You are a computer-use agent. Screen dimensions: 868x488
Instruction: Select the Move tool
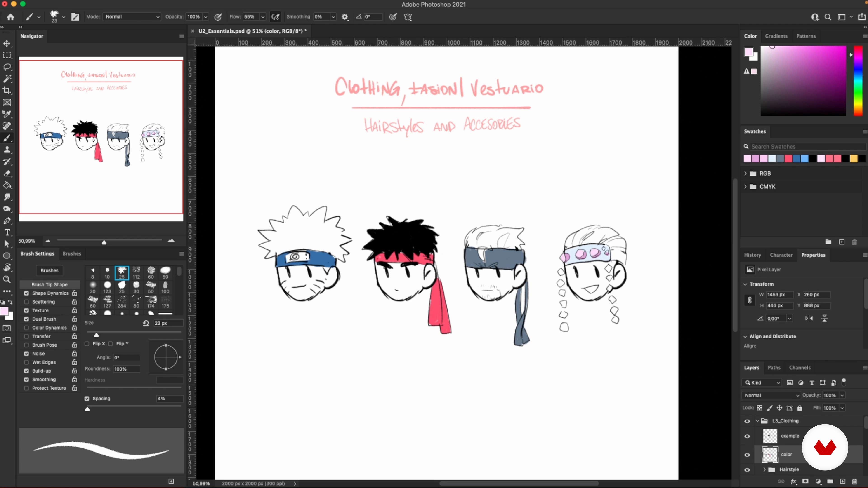point(7,44)
